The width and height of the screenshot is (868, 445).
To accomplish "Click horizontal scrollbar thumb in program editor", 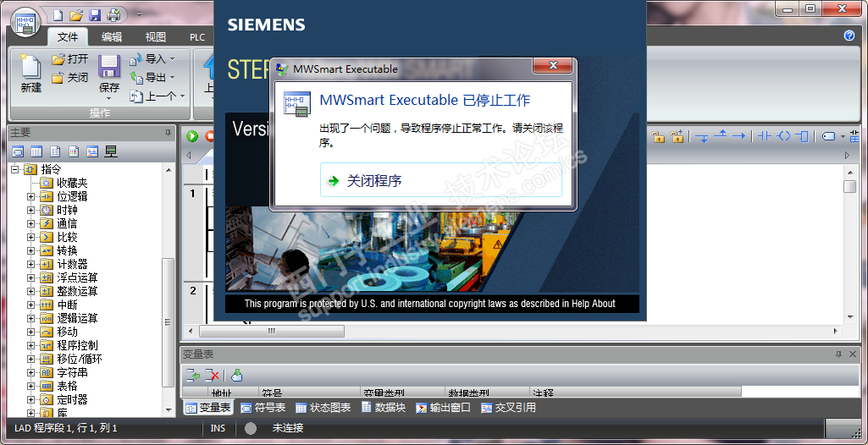I will point(271,331).
